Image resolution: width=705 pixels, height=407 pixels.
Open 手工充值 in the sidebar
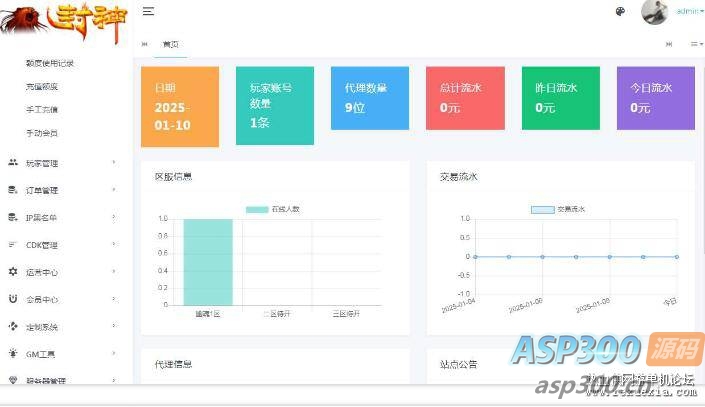point(42,109)
